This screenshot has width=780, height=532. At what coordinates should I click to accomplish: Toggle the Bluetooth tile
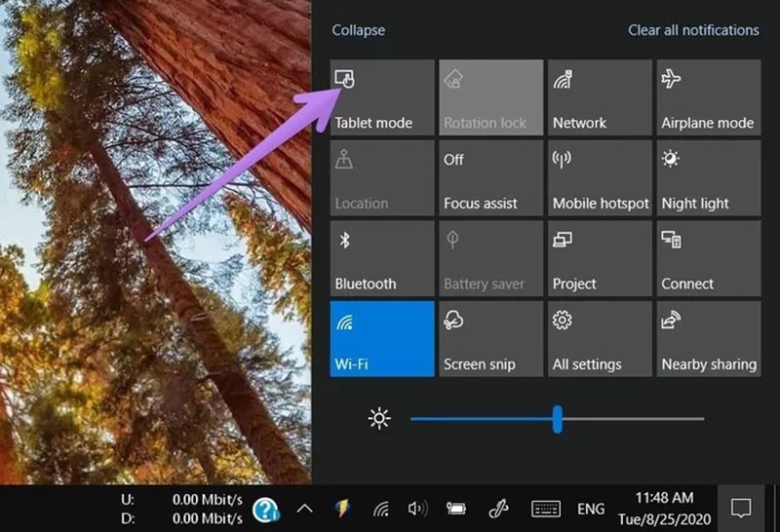[382, 258]
